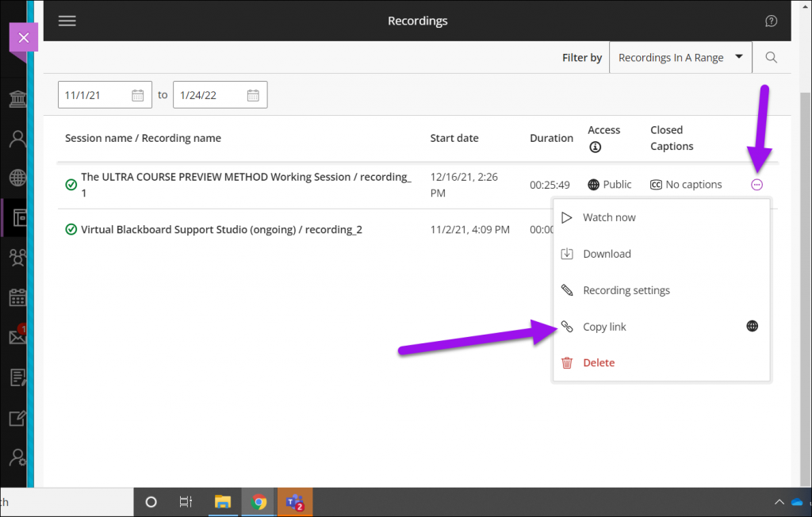Open the Recordings In A Range dropdown

pos(680,57)
